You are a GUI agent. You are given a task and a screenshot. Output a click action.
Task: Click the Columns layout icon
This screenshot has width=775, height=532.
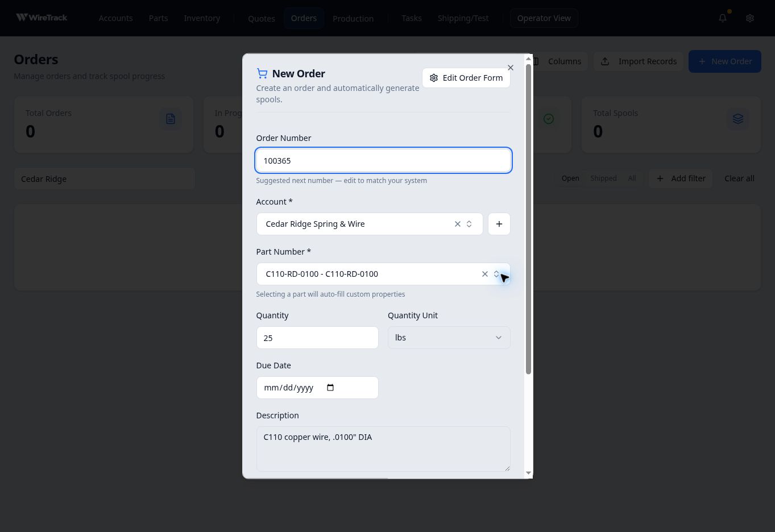536,61
